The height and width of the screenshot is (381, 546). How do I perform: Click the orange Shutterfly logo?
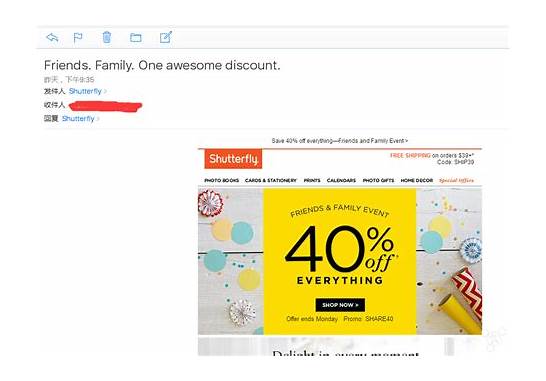click(233, 159)
